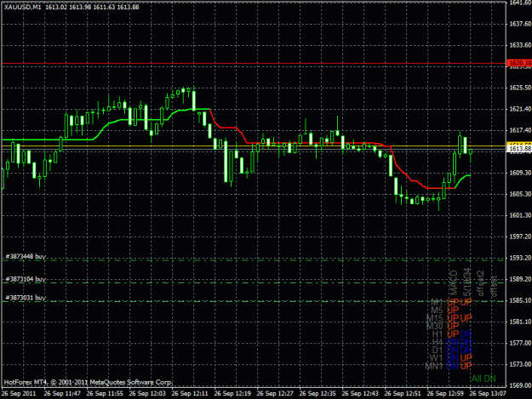Click the rotated MACD column header
Image resolution: width=532 pixels, height=399 pixels.
454,283
